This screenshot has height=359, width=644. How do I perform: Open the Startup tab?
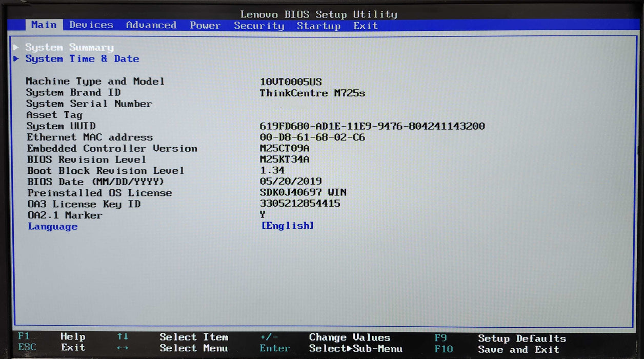coord(318,26)
